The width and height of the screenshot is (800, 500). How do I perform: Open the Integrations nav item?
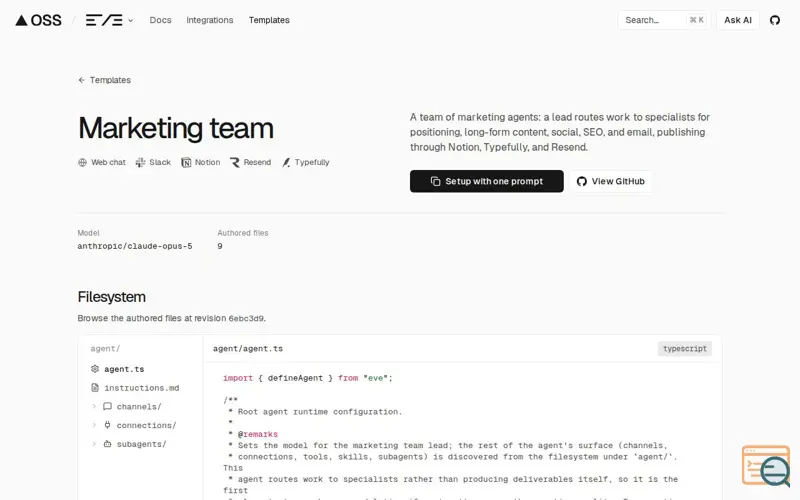[x=210, y=20]
